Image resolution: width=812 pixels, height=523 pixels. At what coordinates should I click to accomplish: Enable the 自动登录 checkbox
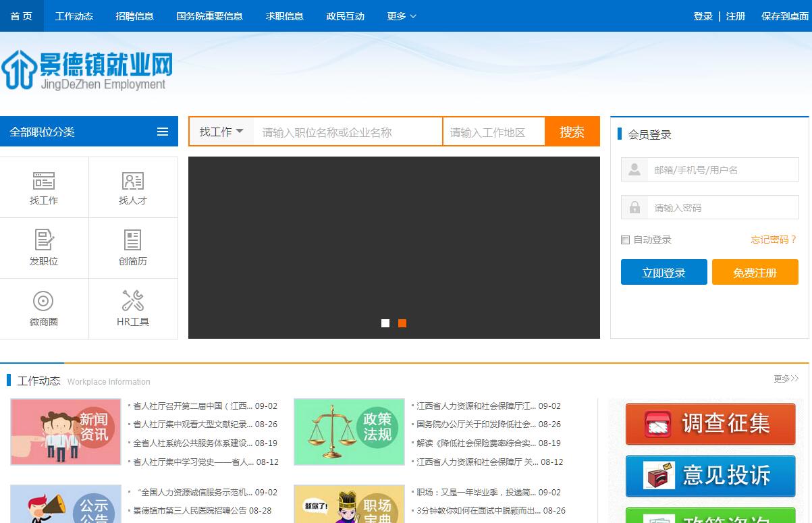click(625, 240)
